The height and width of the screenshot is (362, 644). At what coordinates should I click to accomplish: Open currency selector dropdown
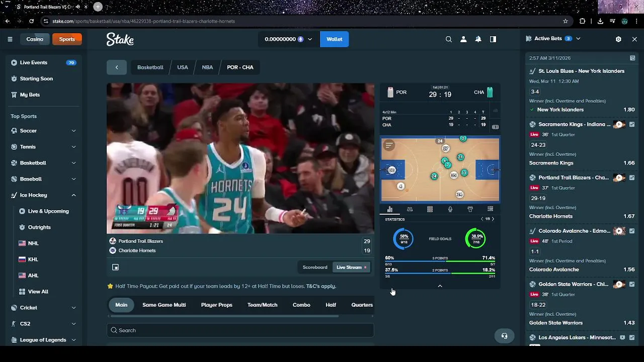pyautogui.click(x=288, y=39)
